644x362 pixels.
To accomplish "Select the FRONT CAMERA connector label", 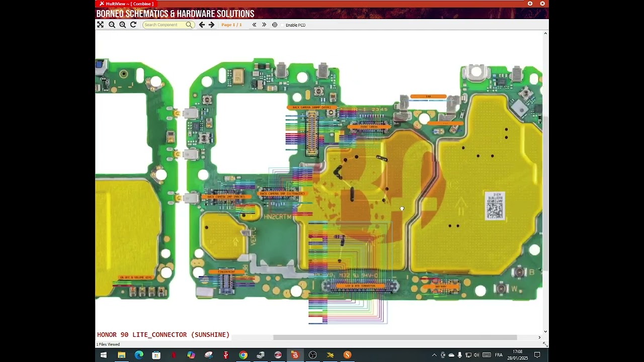I will [x=369, y=127].
